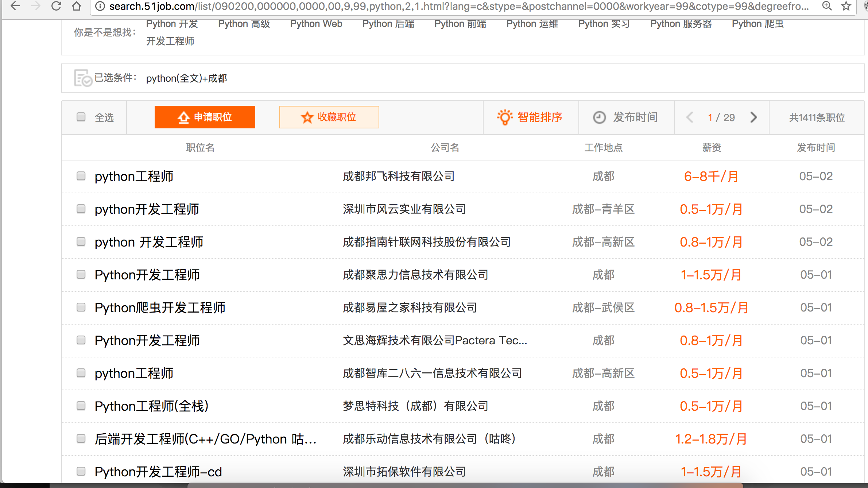
Task: Click the browser back arrow
Action: click(15, 6)
